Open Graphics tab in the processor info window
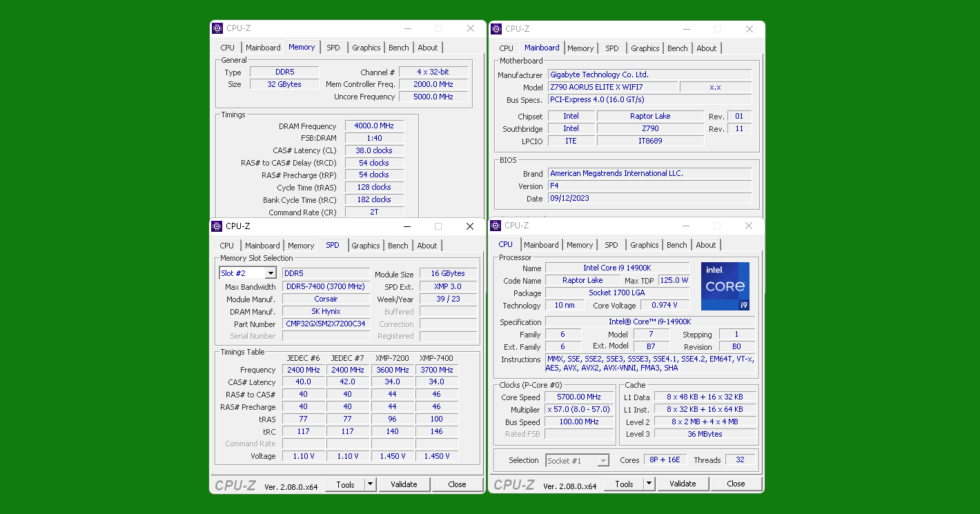The height and width of the screenshot is (514, 980). [x=644, y=245]
